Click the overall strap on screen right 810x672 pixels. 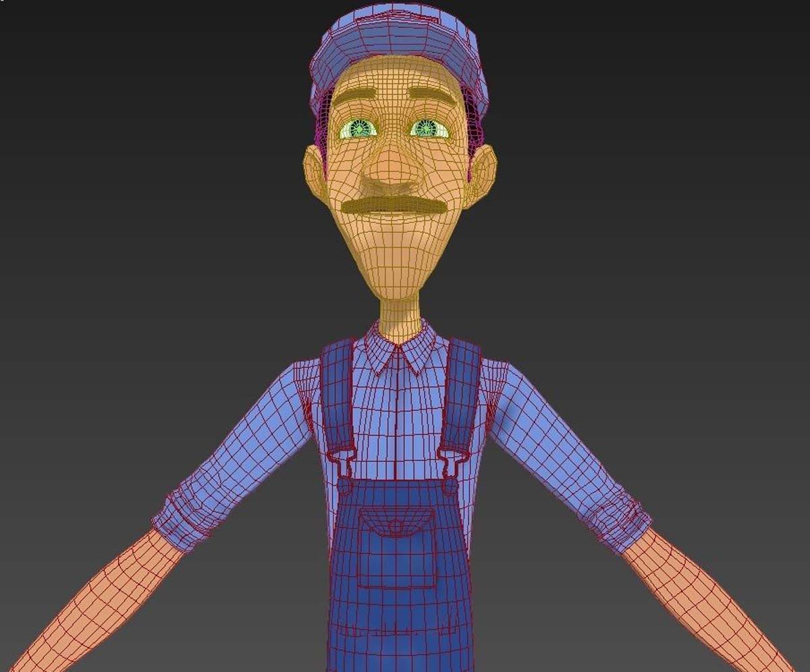(462, 398)
